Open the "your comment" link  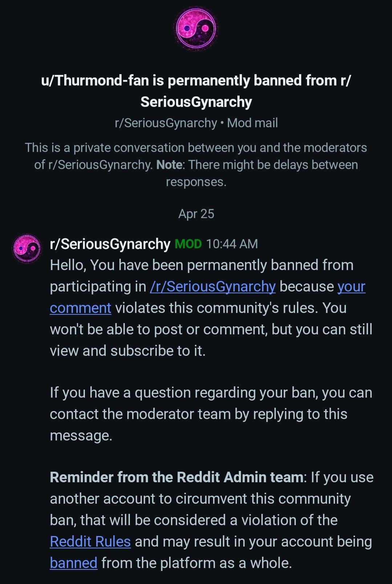351,287
